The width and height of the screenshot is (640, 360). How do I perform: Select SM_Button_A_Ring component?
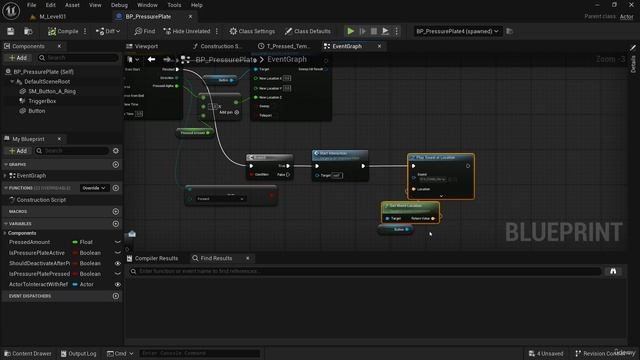52,91
